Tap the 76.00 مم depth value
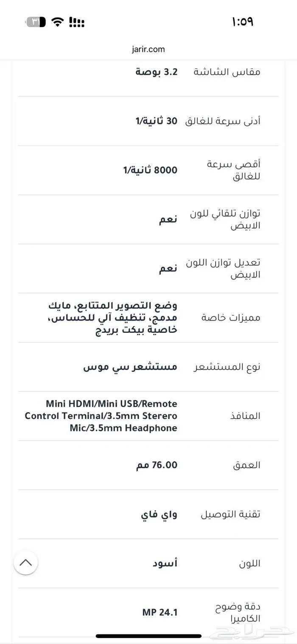Image resolution: width=297 pixels, height=644 pixels. [x=157, y=465]
